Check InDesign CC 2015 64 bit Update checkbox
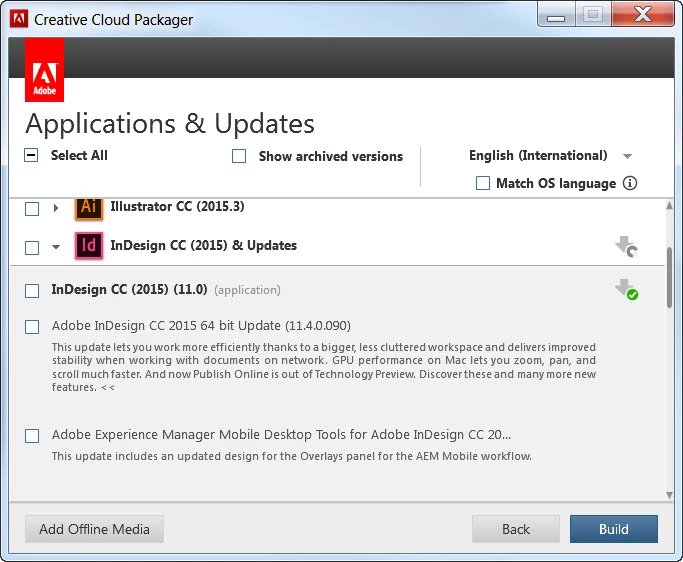Viewport: 683px width, 562px height. [32, 327]
